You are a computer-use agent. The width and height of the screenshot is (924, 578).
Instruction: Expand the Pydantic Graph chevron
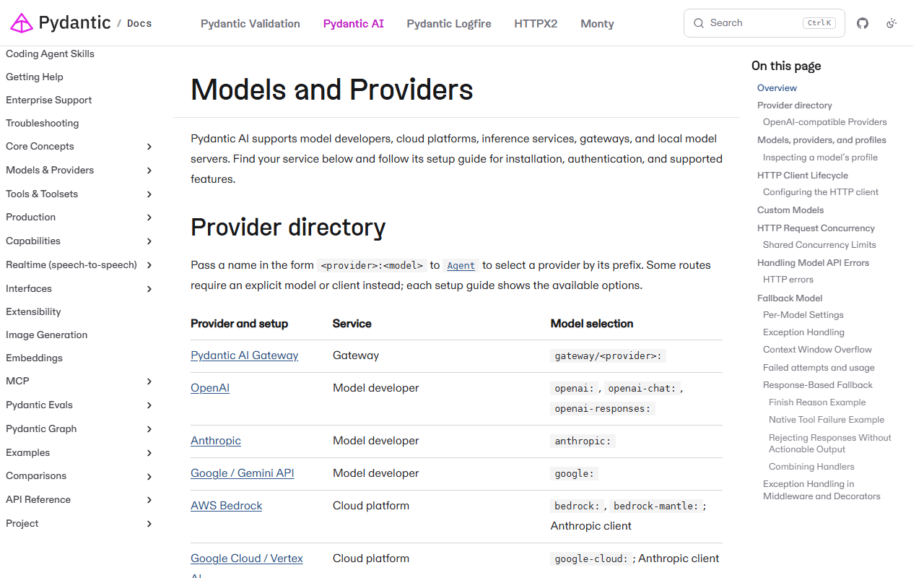149,429
